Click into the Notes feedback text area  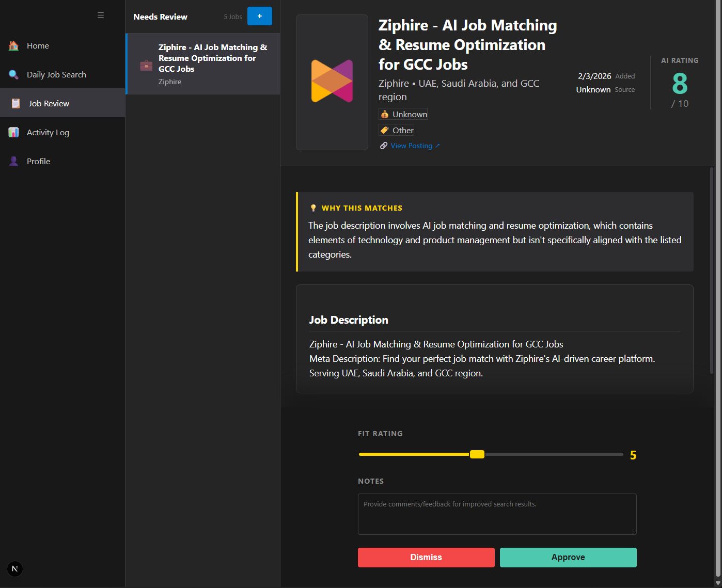coord(497,514)
